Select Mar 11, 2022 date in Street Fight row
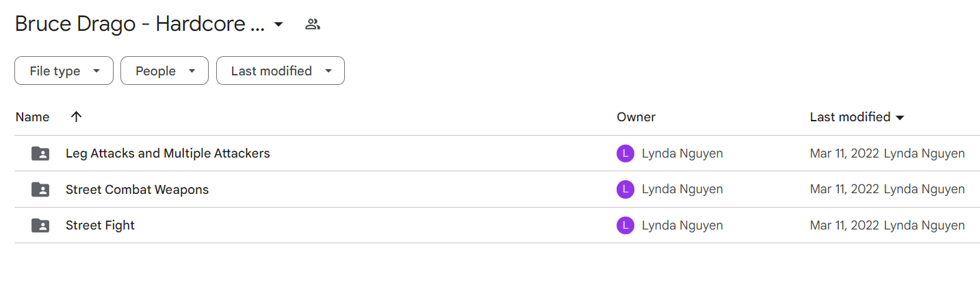Image resolution: width=980 pixels, height=296 pixels. pos(844,225)
